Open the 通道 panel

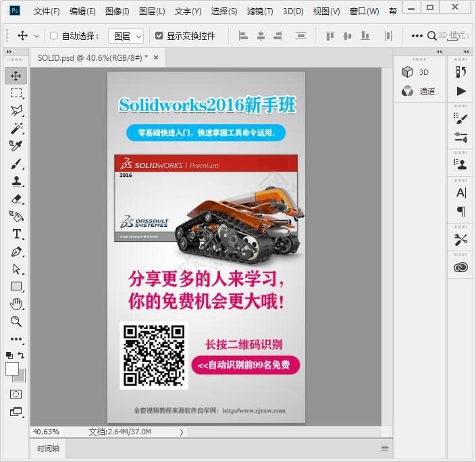pos(419,91)
